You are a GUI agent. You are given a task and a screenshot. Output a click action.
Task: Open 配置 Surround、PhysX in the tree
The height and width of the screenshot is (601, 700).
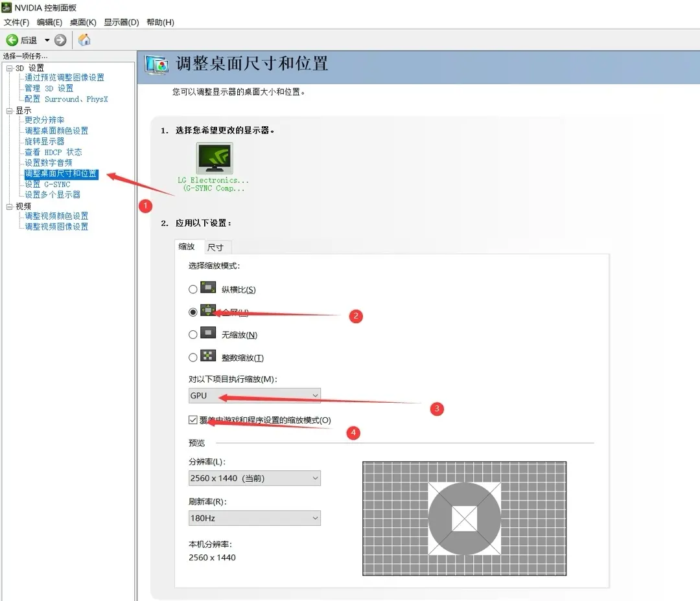(x=66, y=99)
